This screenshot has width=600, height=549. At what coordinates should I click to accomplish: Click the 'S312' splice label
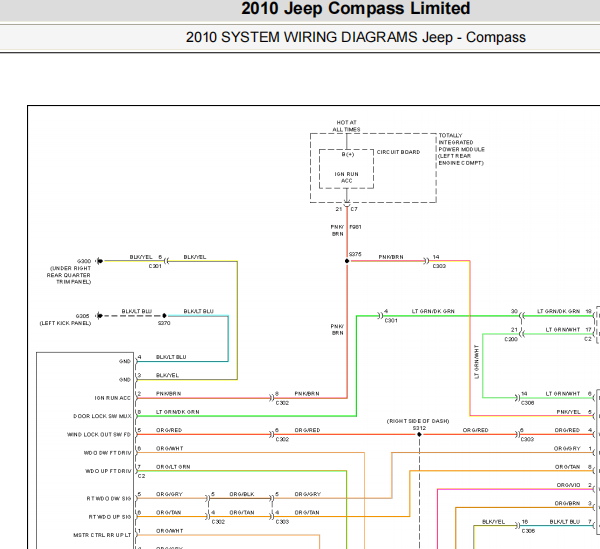[419, 428]
